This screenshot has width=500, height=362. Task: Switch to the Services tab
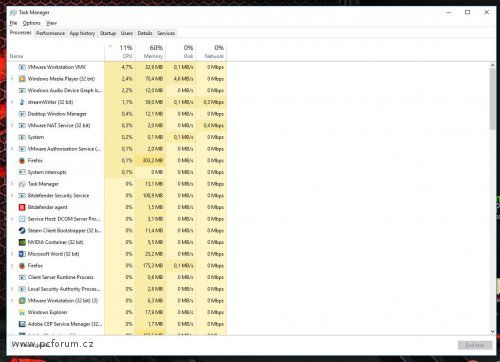[166, 33]
